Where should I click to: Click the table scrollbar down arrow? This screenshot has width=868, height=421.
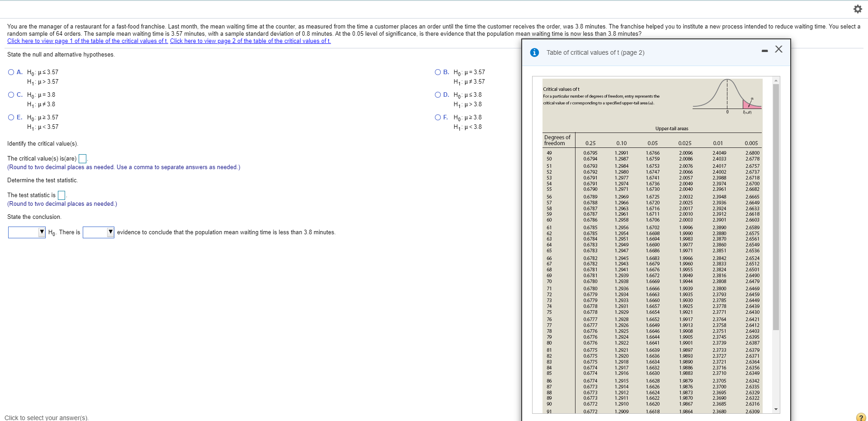[x=776, y=410]
